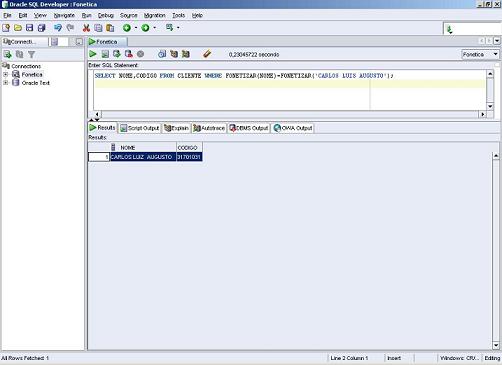Execute statement with green play icon
Screen dimensions: 502x365
tap(93, 54)
